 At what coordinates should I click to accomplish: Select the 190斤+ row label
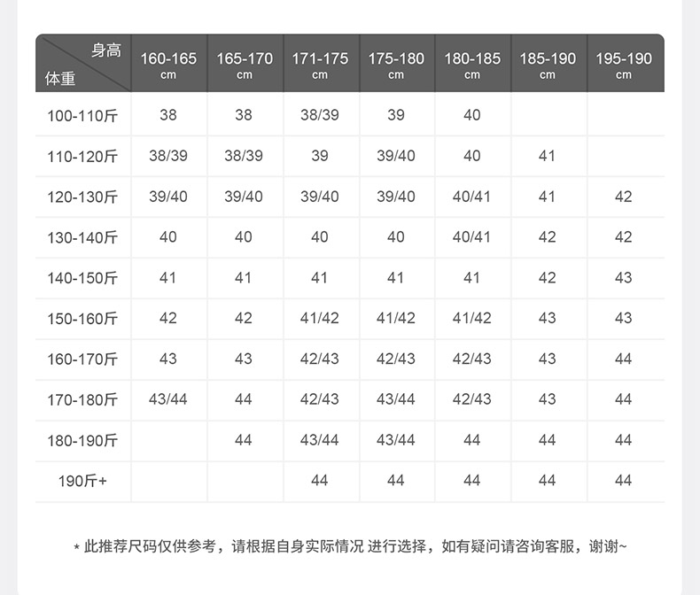coord(82,482)
